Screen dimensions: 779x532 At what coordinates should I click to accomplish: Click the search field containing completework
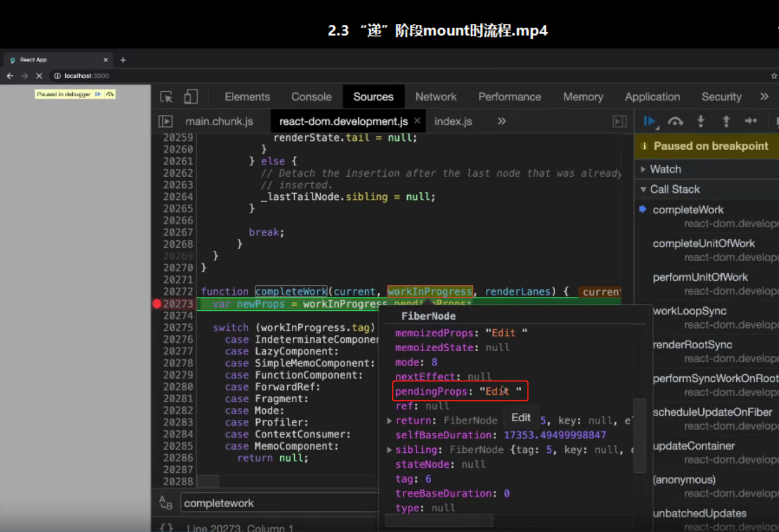[x=280, y=503]
